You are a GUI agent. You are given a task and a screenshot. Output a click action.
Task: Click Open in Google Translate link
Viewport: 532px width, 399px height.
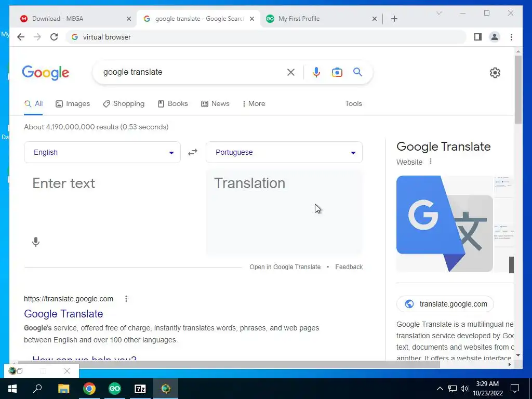coord(285,267)
